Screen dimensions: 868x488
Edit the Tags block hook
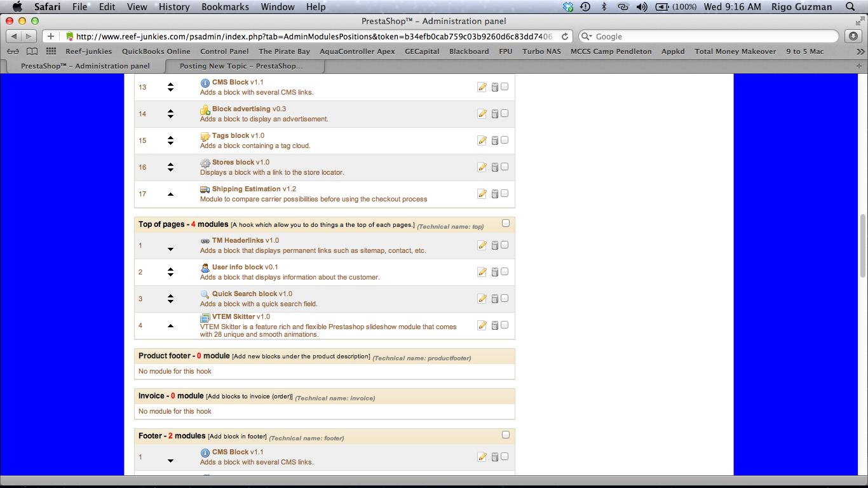(482, 140)
